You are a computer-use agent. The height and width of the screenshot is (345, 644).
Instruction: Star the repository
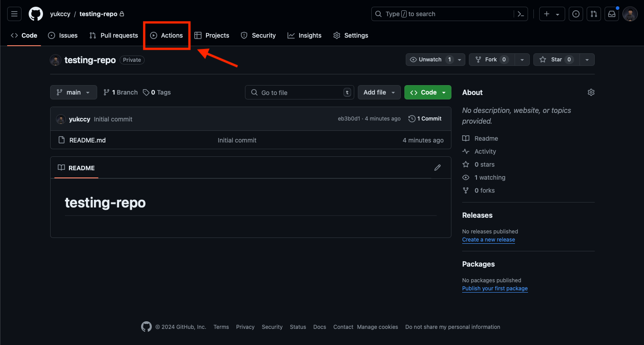tap(557, 60)
